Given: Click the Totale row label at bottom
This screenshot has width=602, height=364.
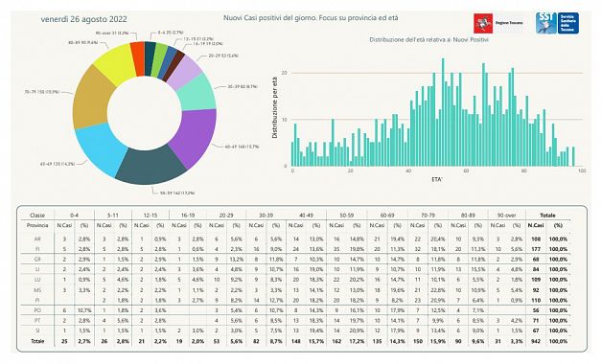Looking at the screenshot, I should 37,341.
